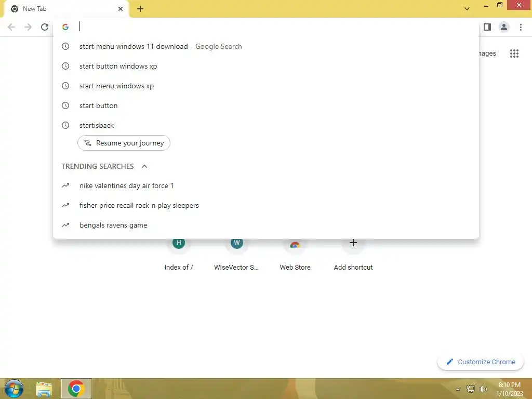
Task: Click the trending arrow beside 'bengals ravens game'
Action: [x=65, y=225]
